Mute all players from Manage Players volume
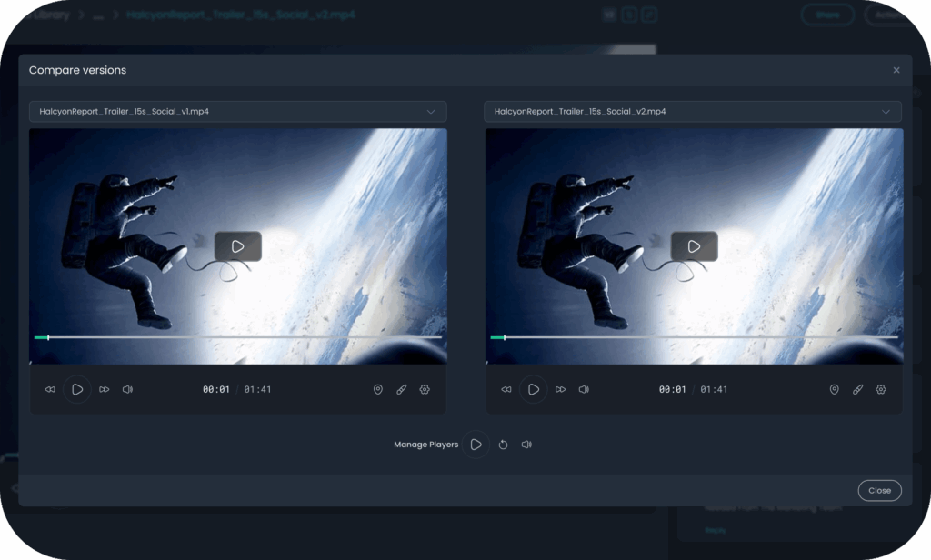This screenshot has width=931, height=560. tap(526, 445)
